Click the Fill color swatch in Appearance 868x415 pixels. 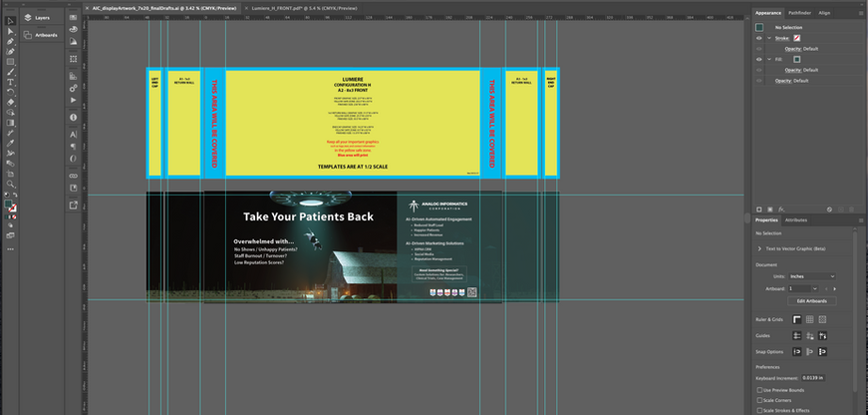click(x=796, y=59)
